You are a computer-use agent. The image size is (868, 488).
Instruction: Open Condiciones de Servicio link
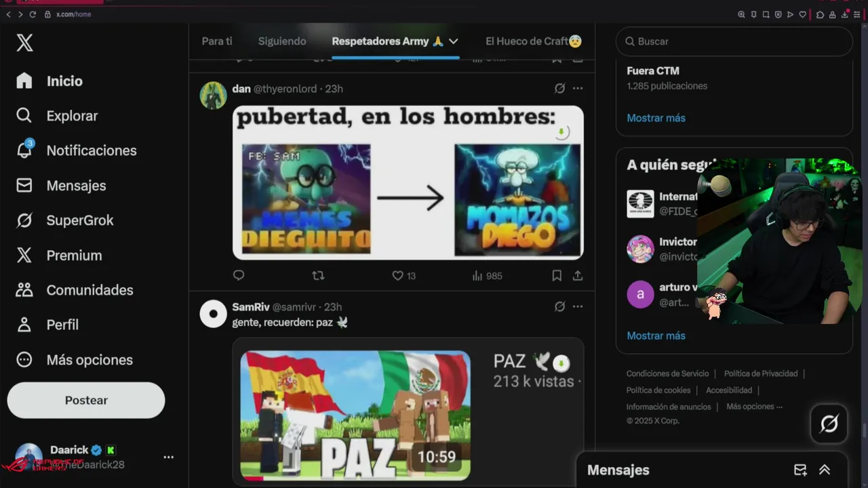click(667, 373)
